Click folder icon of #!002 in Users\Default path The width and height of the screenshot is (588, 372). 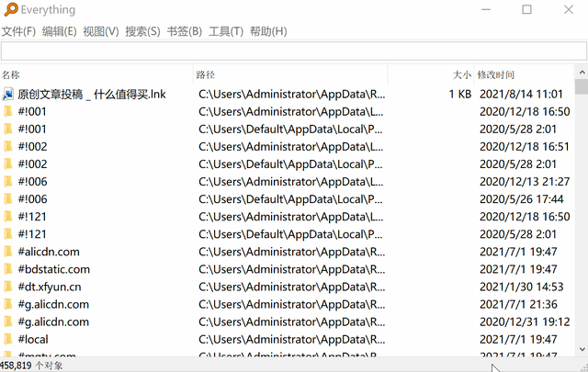8,163
